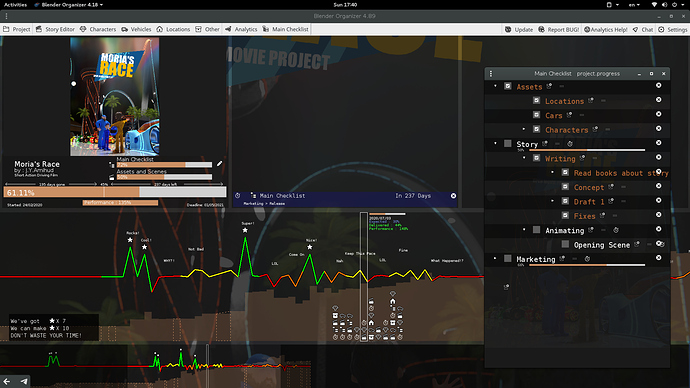690x388 pixels.
Task: Toggle the Cars checkbox
Action: tap(536, 115)
